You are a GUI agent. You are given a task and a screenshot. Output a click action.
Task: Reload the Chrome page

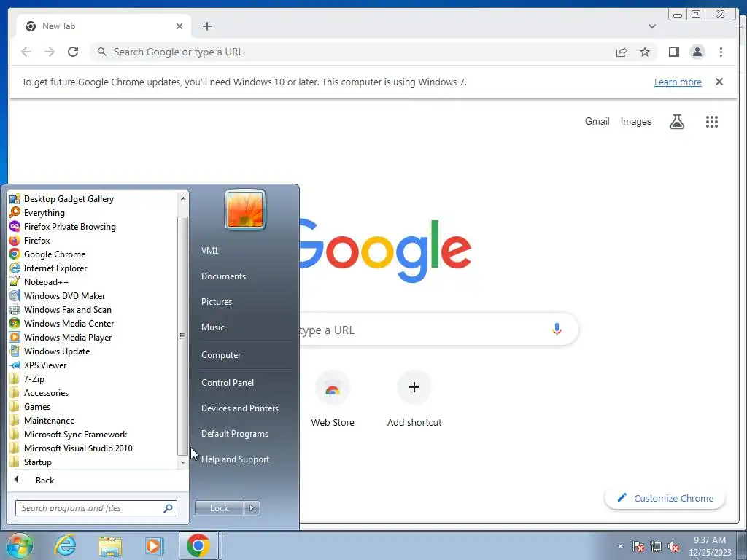coord(73,52)
